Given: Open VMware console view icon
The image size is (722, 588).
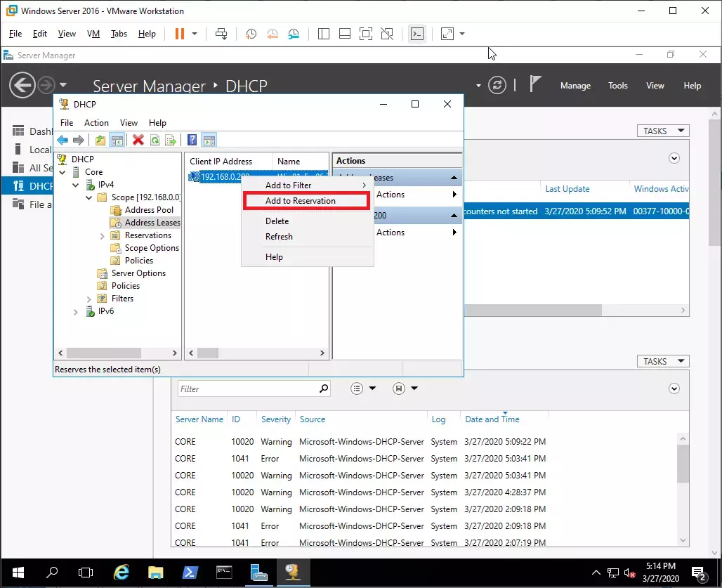Looking at the screenshot, I should pyautogui.click(x=417, y=34).
